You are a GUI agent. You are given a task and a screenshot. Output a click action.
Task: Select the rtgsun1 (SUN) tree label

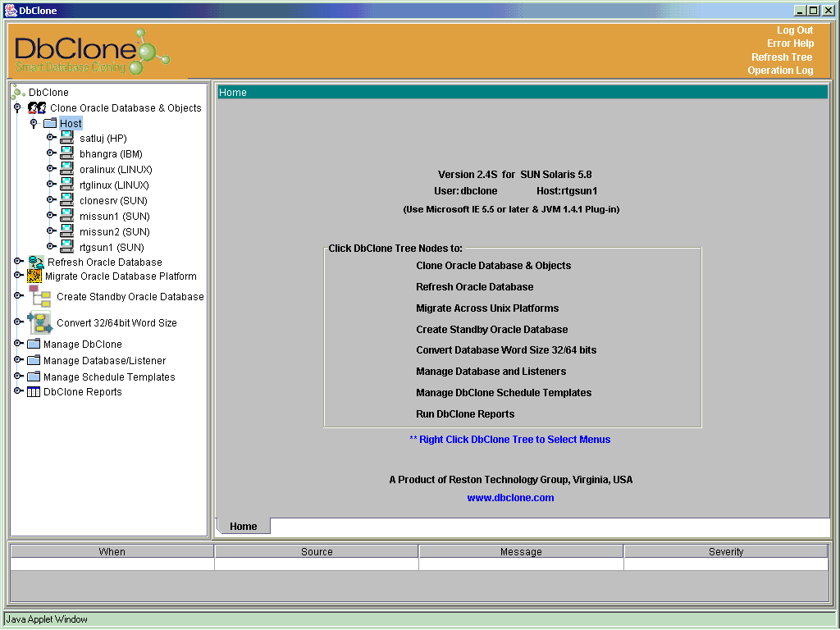point(112,248)
